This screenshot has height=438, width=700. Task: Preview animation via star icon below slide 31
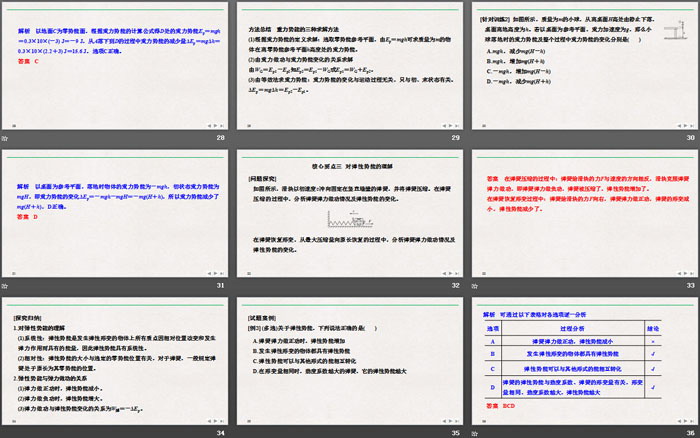pos(8,285)
